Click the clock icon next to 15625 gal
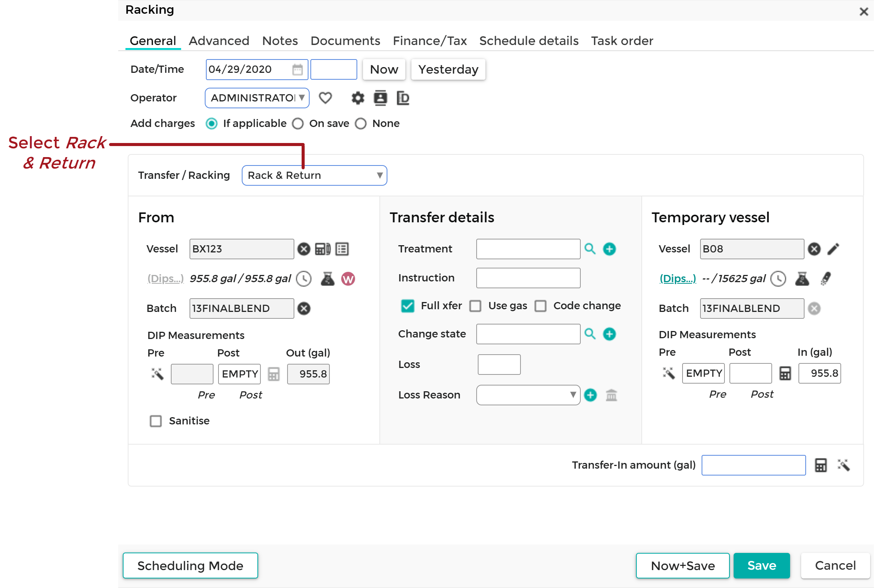The image size is (885, 588). [x=778, y=279]
